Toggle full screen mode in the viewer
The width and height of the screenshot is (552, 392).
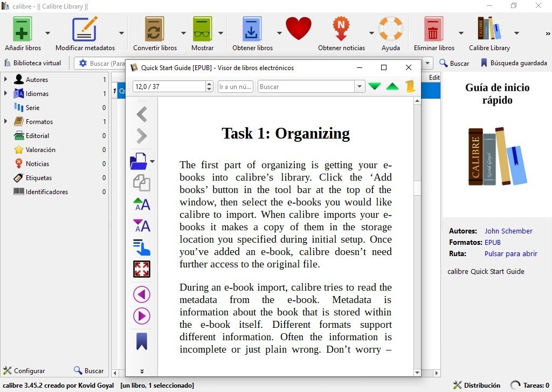(x=142, y=269)
